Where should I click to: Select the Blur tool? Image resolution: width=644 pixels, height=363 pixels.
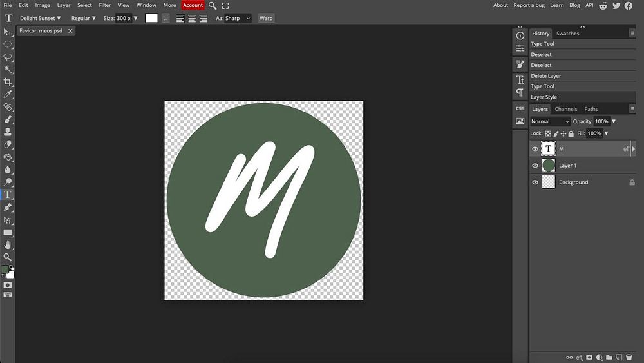click(7, 170)
